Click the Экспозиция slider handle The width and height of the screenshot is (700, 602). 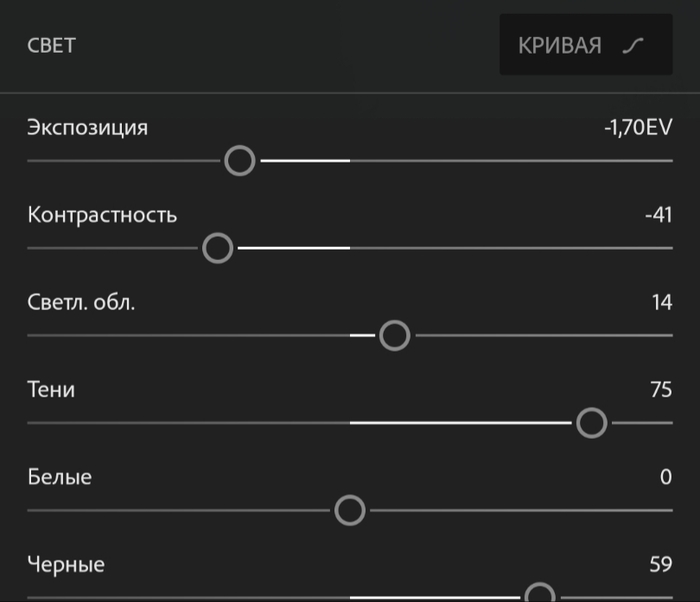click(240, 160)
